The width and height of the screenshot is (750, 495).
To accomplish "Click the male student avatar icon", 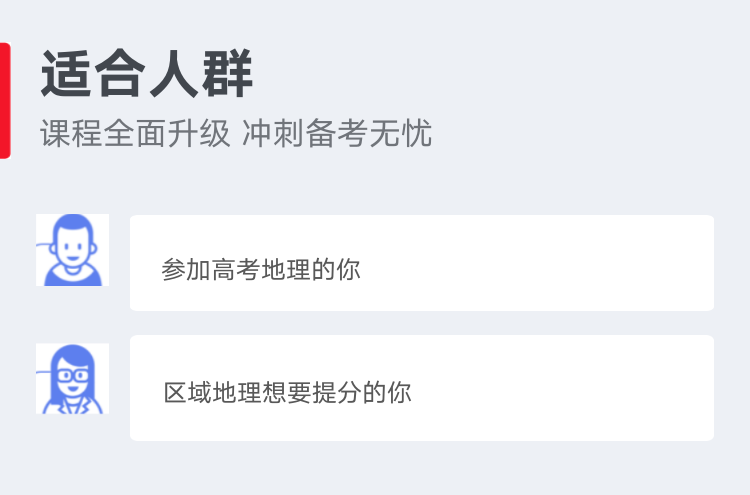I will pos(72,250).
